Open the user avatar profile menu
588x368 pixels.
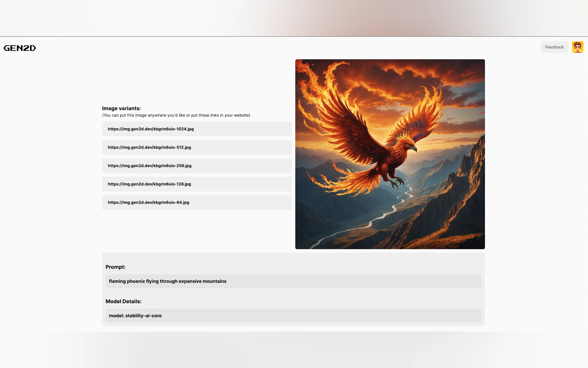pyautogui.click(x=577, y=47)
